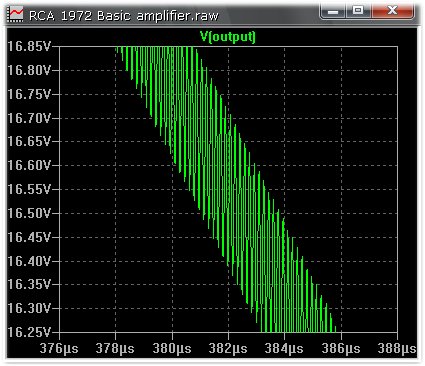This screenshot has width=425, height=366.
Task: Click the window title text
Action: click(x=124, y=16)
